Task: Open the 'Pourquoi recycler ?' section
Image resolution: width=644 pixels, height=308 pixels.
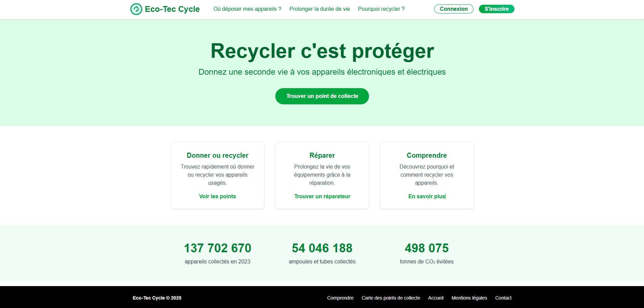Action: click(x=381, y=9)
